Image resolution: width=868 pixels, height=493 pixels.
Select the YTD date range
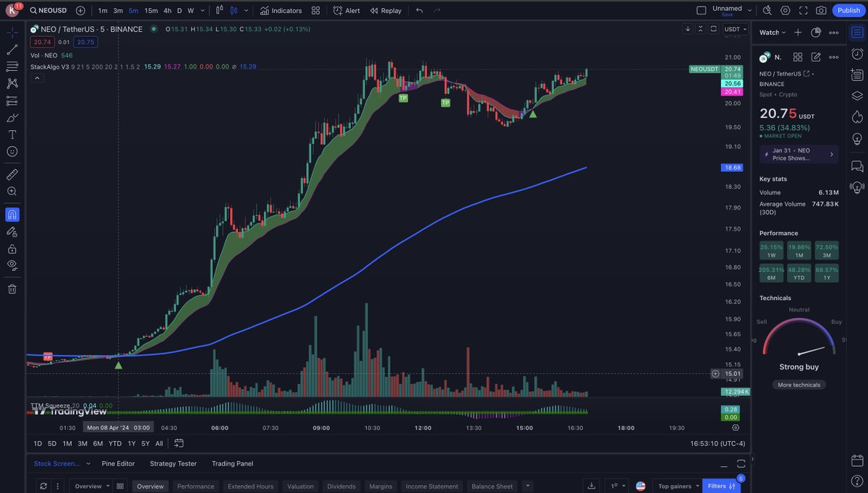(x=115, y=443)
